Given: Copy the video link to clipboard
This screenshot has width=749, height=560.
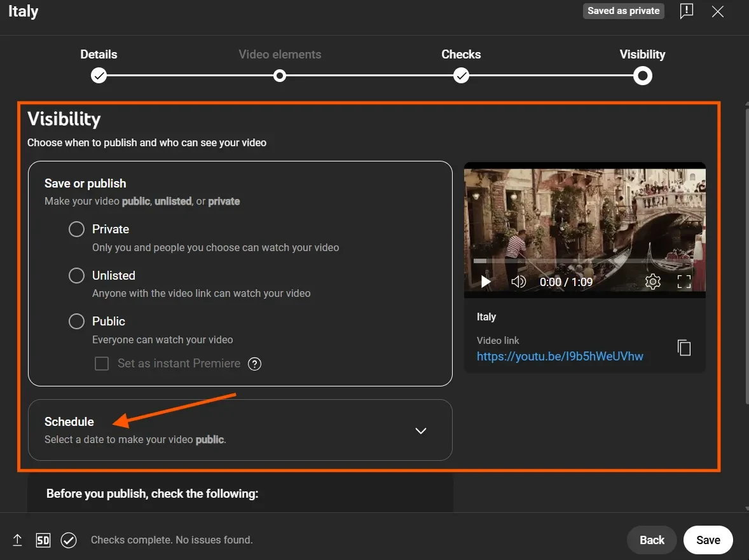Looking at the screenshot, I should 684,348.
